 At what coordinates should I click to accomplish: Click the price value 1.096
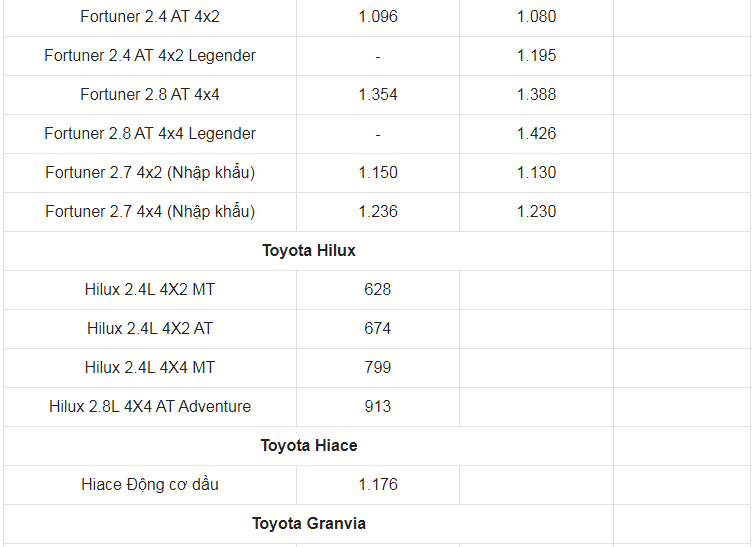377,16
